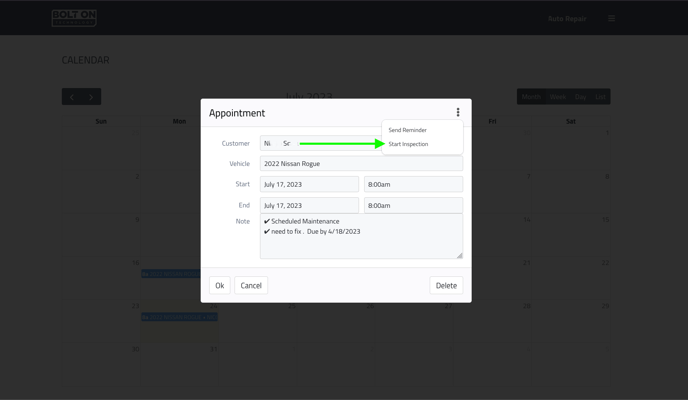Grab the Note textarea resize handle
The image size is (688, 400).
click(x=459, y=255)
